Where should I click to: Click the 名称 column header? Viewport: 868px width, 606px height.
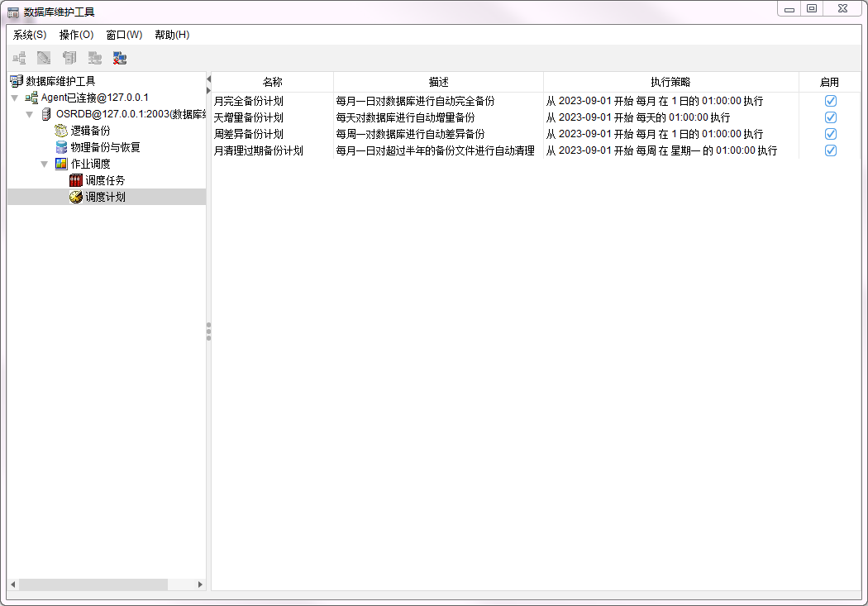pos(273,82)
